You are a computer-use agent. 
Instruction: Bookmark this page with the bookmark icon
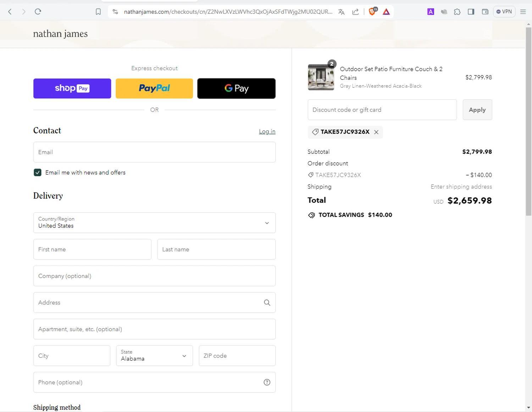click(x=98, y=12)
